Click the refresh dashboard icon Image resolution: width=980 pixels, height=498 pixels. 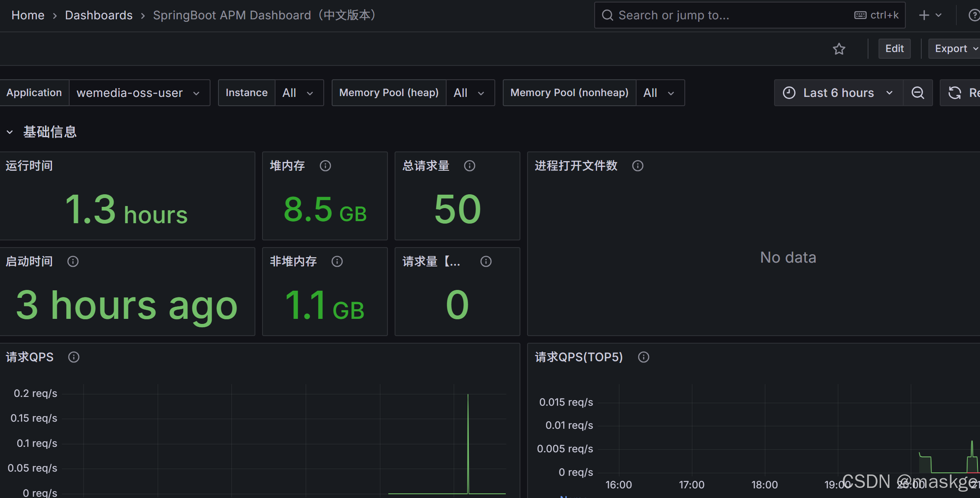tap(955, 93)
